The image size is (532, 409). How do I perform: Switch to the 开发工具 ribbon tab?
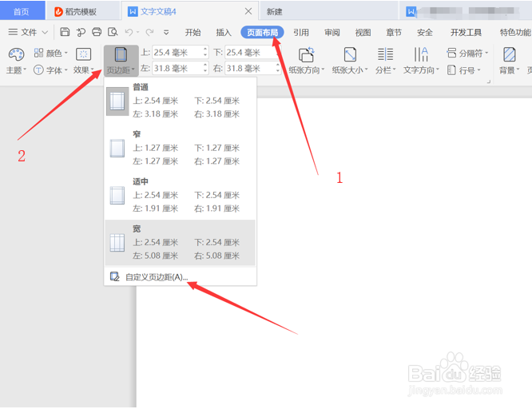coord(466,32)
